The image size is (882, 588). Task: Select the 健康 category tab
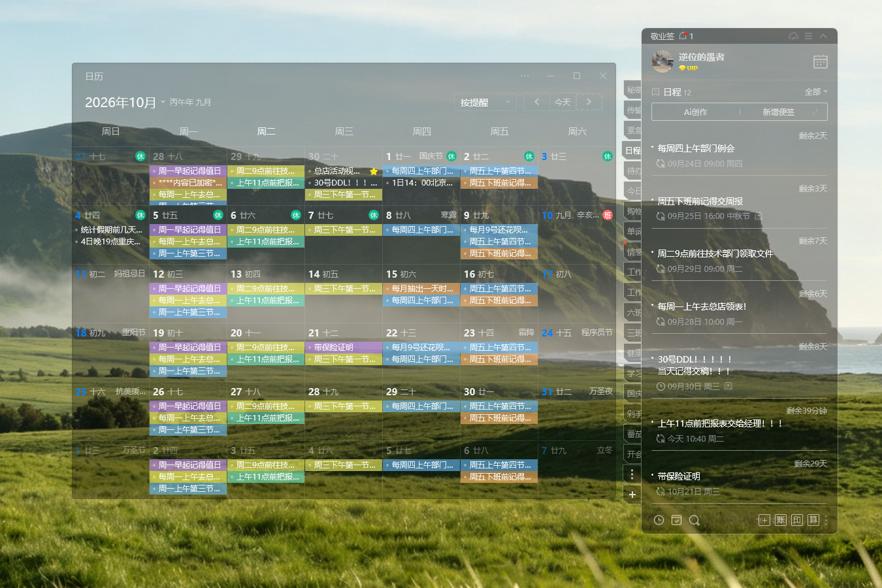[632, 353]
